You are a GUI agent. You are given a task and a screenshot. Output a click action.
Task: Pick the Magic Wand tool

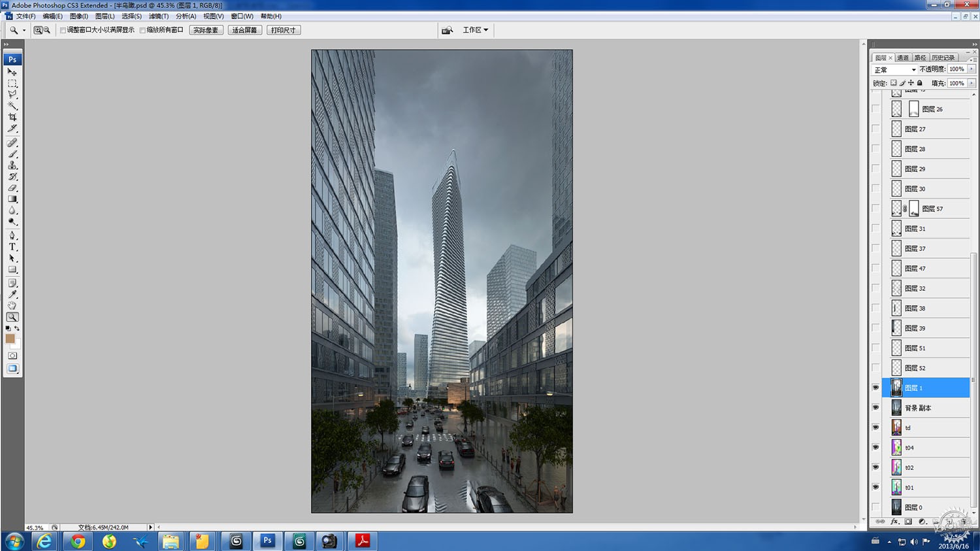click(12, 106)
